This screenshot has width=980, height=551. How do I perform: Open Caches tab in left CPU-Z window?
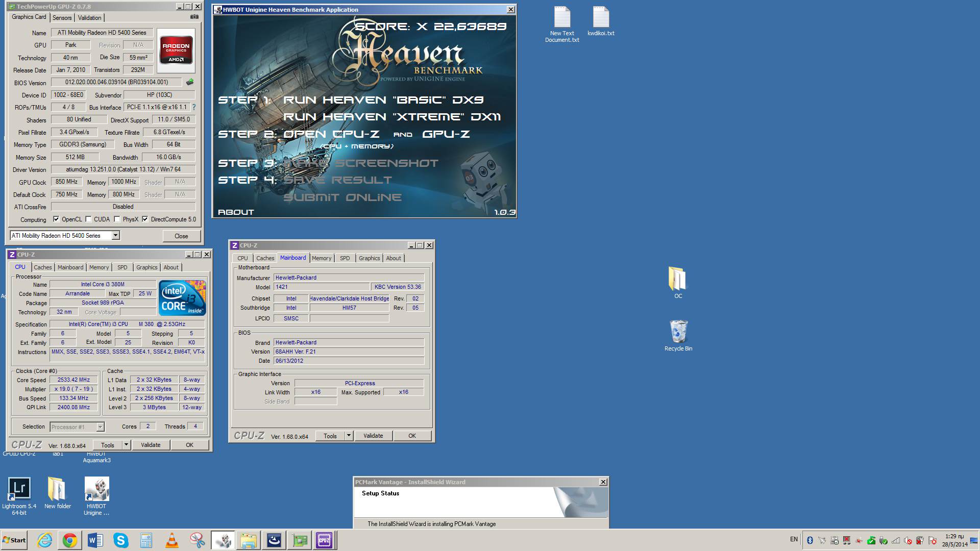point(43,267)
